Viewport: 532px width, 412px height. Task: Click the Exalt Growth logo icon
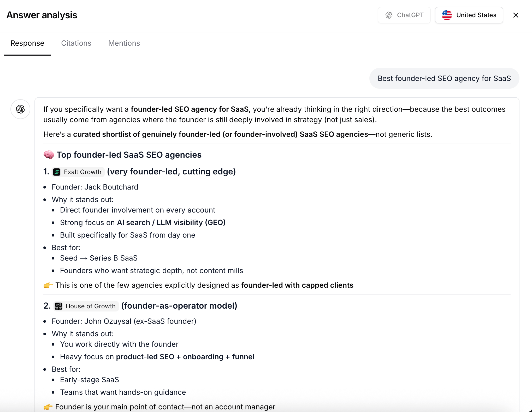57,172
